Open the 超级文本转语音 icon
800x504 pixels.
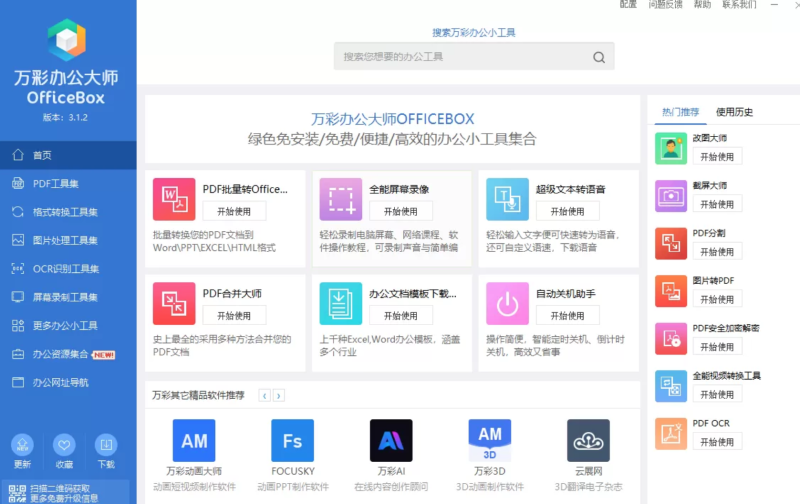[x=508, y=199]
